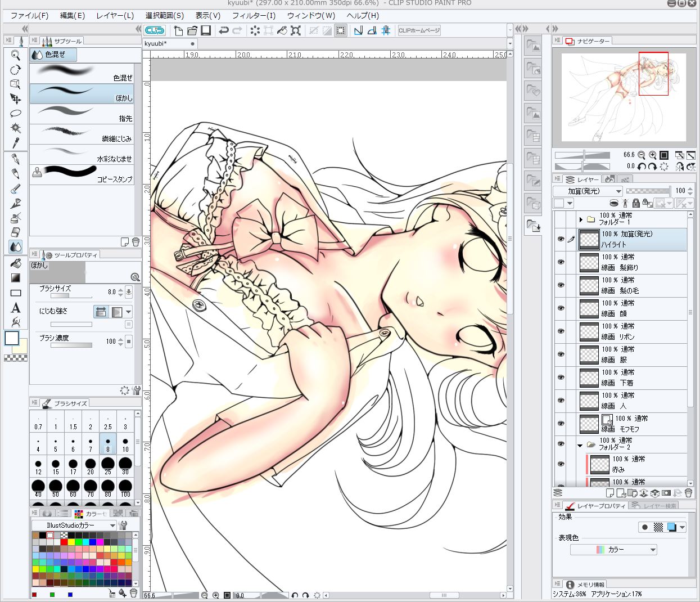This screenshot has width=700, height=602.
Task: Select the Auto select magic wand tool
Action: (16, 128)
